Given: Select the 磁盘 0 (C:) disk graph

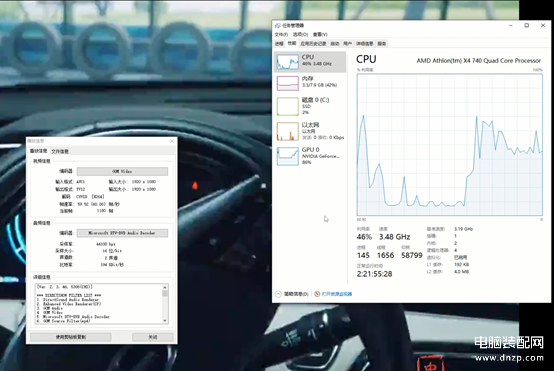Looking at the screenshot, I should (x=287, y=107).
